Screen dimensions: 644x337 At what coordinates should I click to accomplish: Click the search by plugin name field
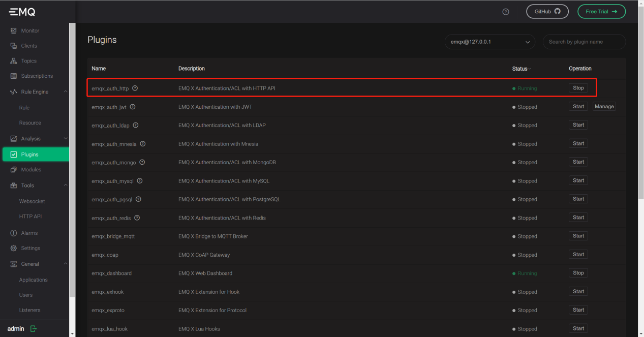coord(584,42)
